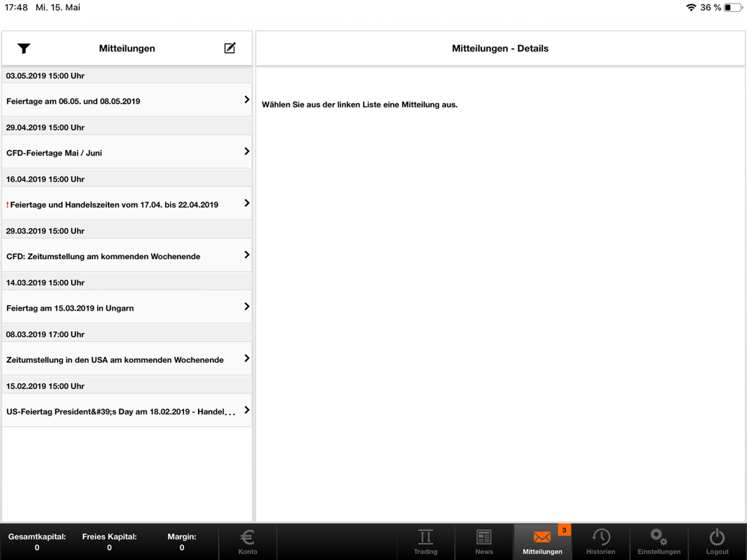Image resolution: width=747 pixels, height=560 pixels.
Task: Tap the Logout power icon
Action: (x=717, y=542)
